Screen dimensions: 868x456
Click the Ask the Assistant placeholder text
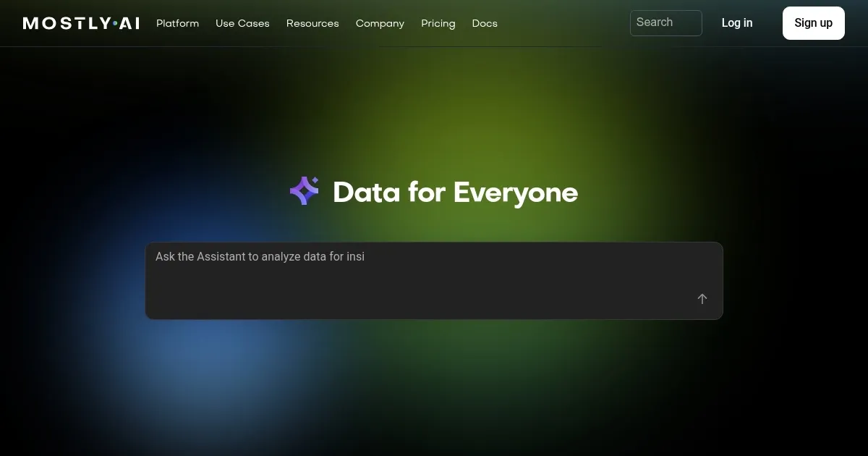click(260, 256)
